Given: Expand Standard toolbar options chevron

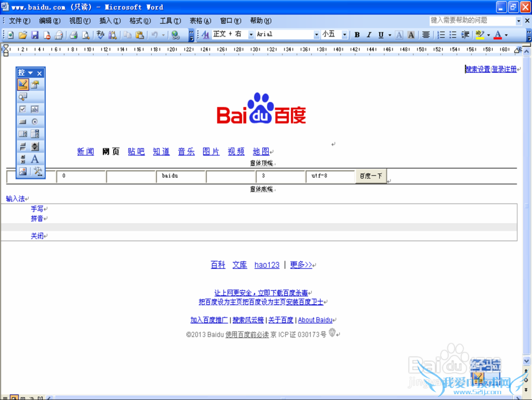Looking at the screenshot, I should coord(192,35).
